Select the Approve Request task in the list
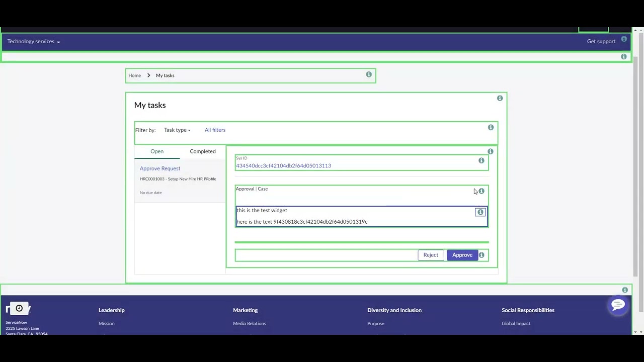This screenshot has width=644, height=362. [x=160, y=168]
